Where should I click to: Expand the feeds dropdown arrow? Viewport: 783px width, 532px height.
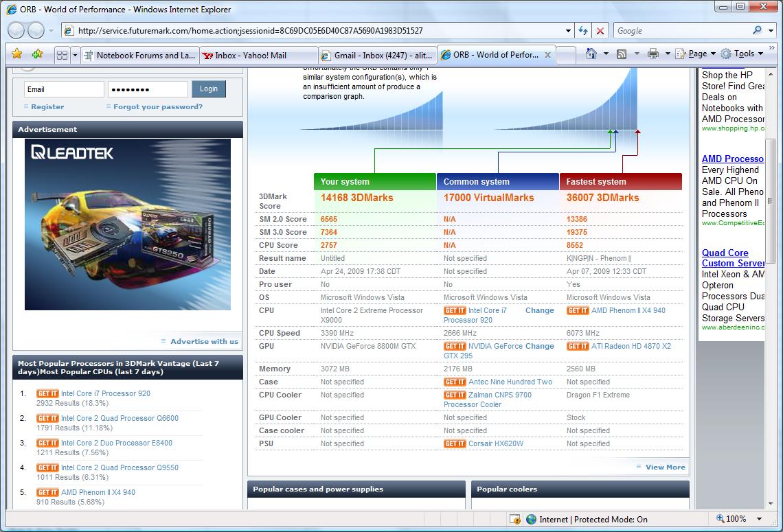click(x=637, y=54)
